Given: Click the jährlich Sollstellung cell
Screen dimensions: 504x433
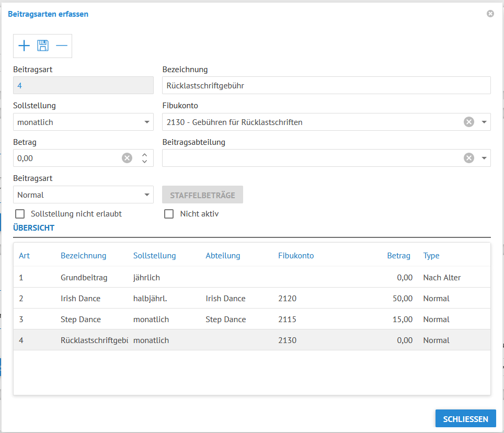Looking at the screenshot, I should 146,277.
